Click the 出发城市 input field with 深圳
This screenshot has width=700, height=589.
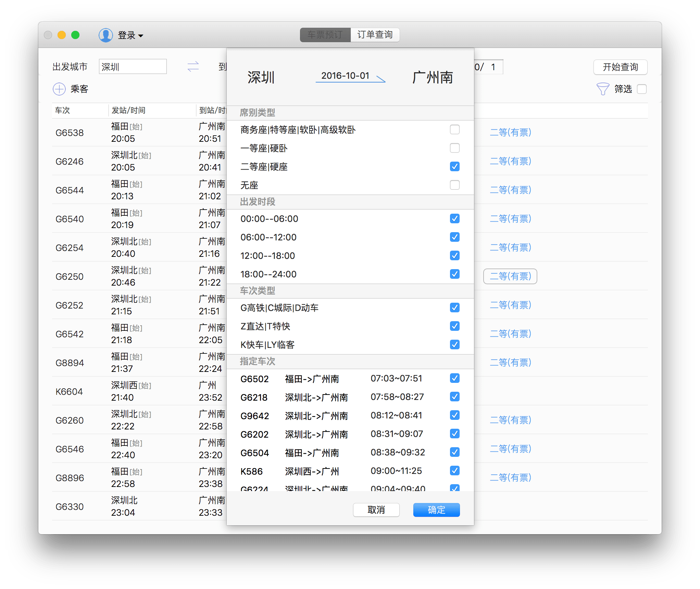pyautogui.click(x=133, y=66)
